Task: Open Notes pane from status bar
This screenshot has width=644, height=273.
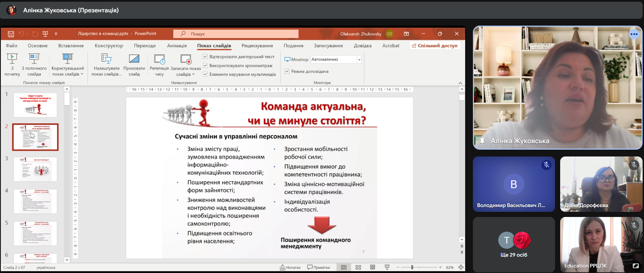Action: [x=290, y=267]
